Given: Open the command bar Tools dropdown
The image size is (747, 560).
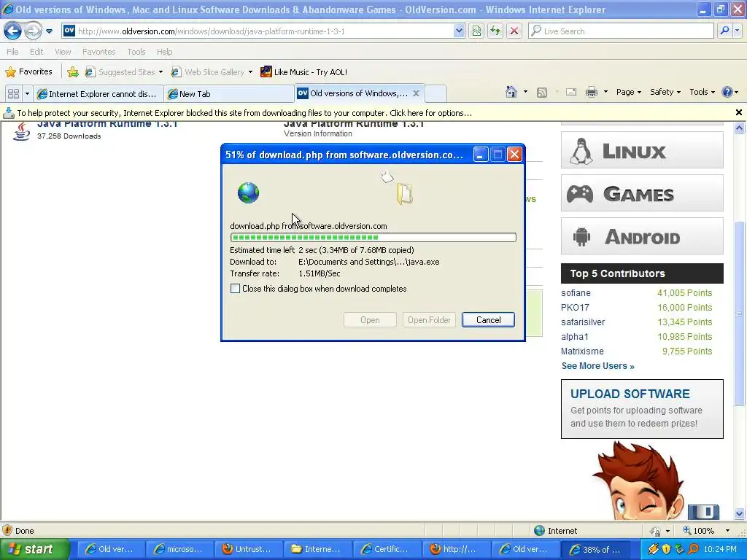Looking at the screenshot, I should [703, 93].
